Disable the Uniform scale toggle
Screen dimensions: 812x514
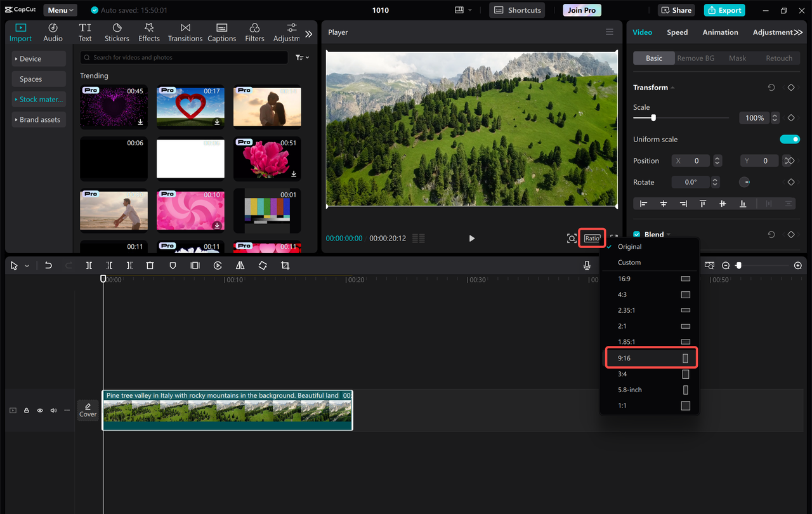coord(790,139)
